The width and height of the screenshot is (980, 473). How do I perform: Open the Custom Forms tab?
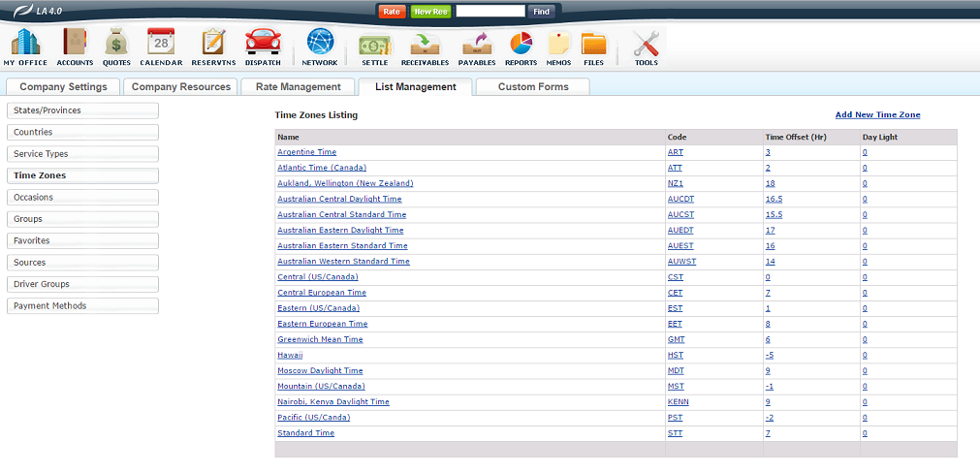click(x=533, y=87)
